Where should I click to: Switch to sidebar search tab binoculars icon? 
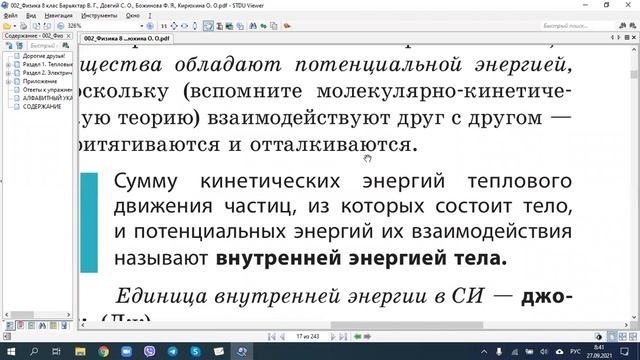(42, 325)
